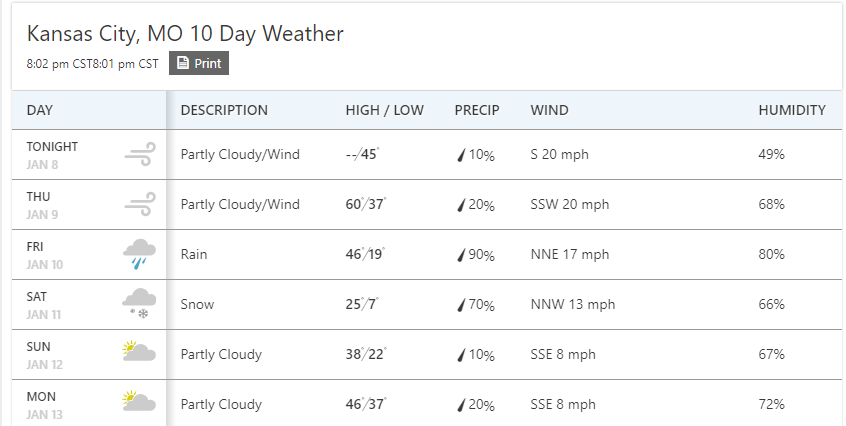Click the partly cloudy icon for Sunday
846x426 pixels.
pyautogui.click(x=138, y=352)
